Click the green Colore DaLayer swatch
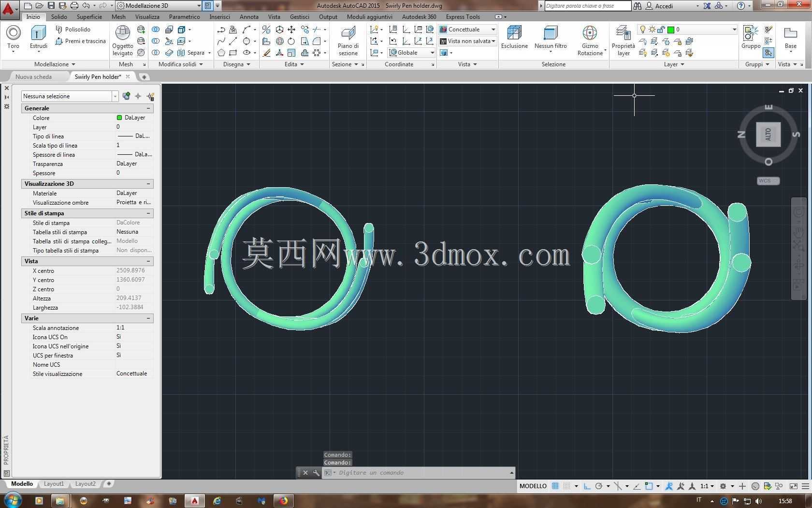The image size is (812, 508). [x=119, y=118]
